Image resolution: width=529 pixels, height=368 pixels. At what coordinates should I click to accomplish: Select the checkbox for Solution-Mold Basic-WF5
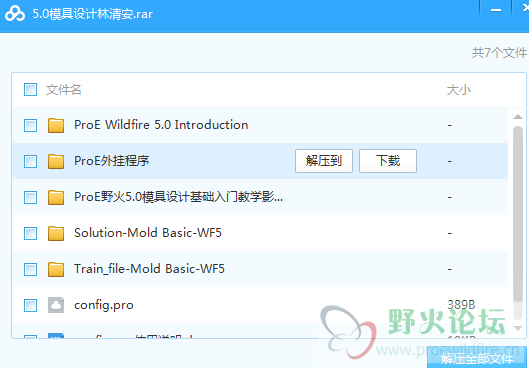(30, 233)
